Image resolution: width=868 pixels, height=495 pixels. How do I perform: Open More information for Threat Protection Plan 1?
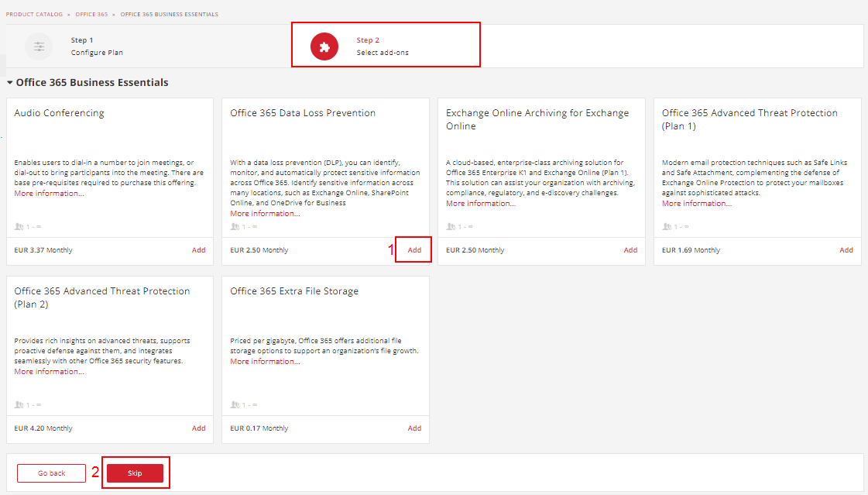click(x=697, y=204)
